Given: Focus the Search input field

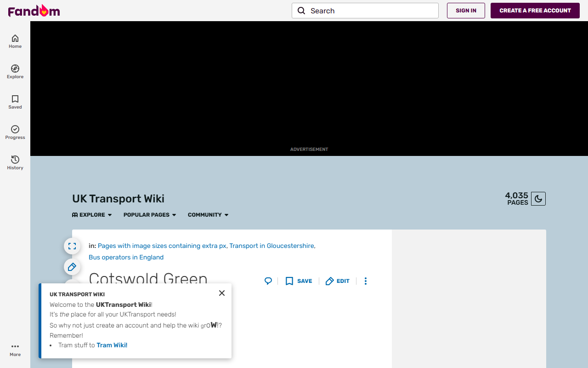Looking at the screenshot, I should point(365,11).
